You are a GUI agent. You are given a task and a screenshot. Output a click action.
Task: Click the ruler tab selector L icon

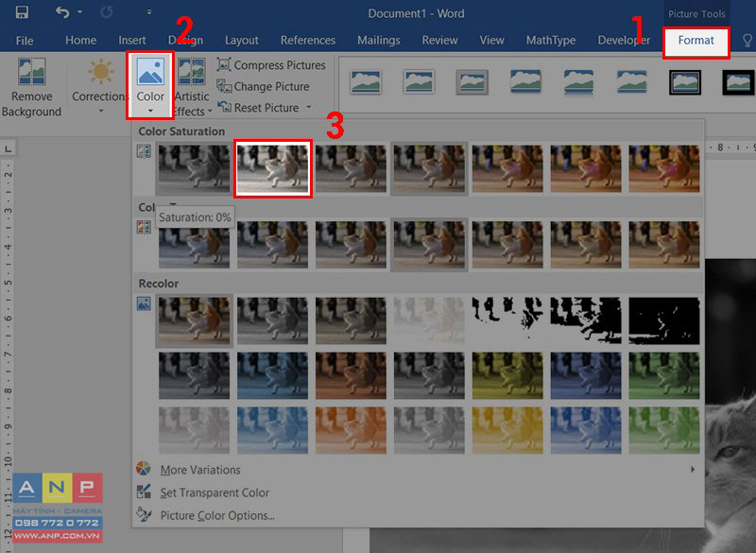pos(8,149)
